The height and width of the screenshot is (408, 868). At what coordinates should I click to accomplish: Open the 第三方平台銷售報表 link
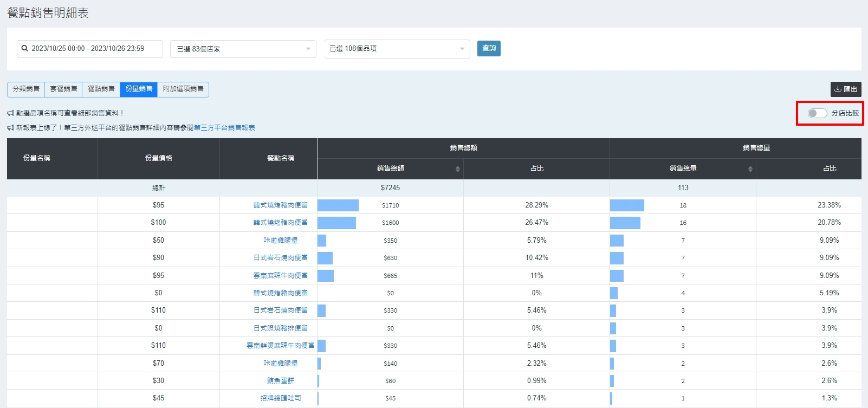[x=224, y=128]
